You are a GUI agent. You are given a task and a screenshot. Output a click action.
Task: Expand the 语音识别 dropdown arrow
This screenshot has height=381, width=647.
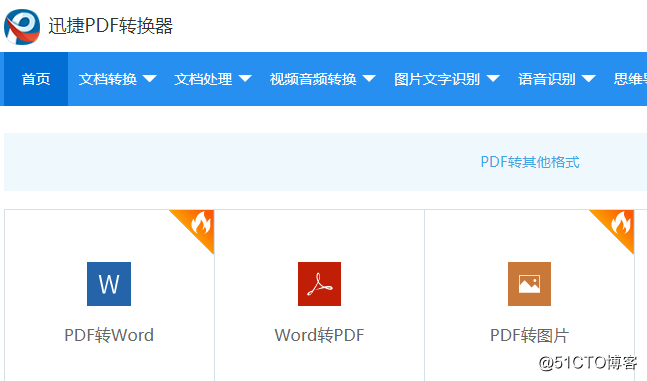tap(588, 78)
